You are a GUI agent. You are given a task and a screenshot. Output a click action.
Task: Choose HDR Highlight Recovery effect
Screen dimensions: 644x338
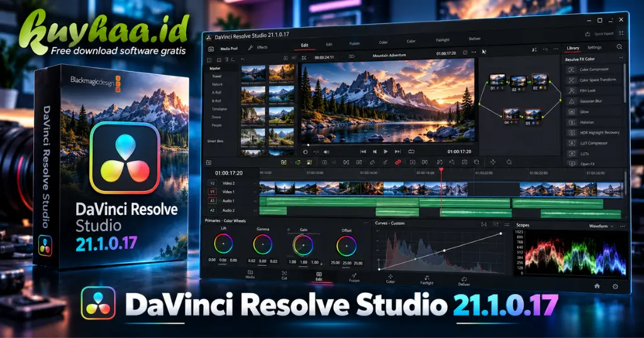594,133
